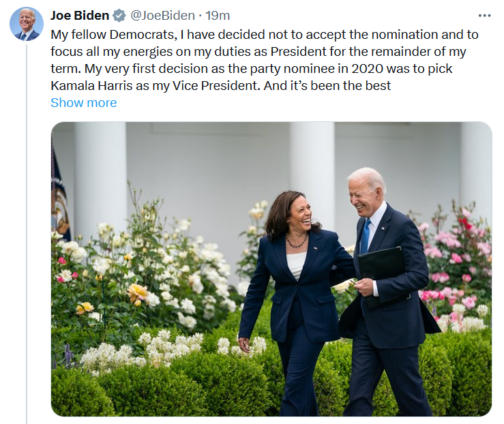This screenshot has width=504, height=424.
Task: Click the blue necktie in the photo
Action: (366, 236)
